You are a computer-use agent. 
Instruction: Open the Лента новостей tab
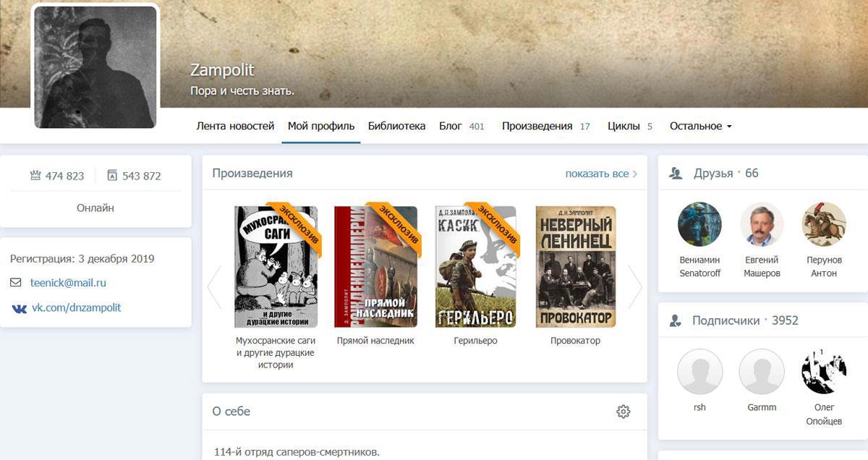click(x=235, y=126)
